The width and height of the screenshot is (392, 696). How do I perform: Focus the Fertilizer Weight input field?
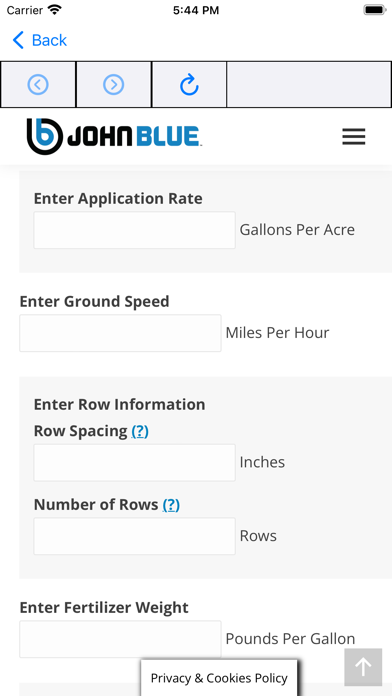120,639
